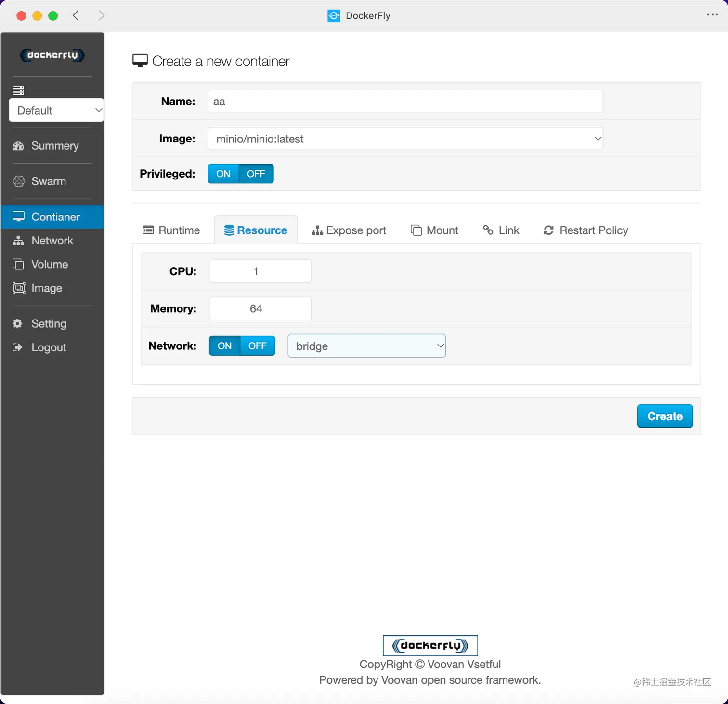Screen dimensions: 728x704
Task: Go to the Swarm section
Action: pyautogui.click(x=49, y=181)
